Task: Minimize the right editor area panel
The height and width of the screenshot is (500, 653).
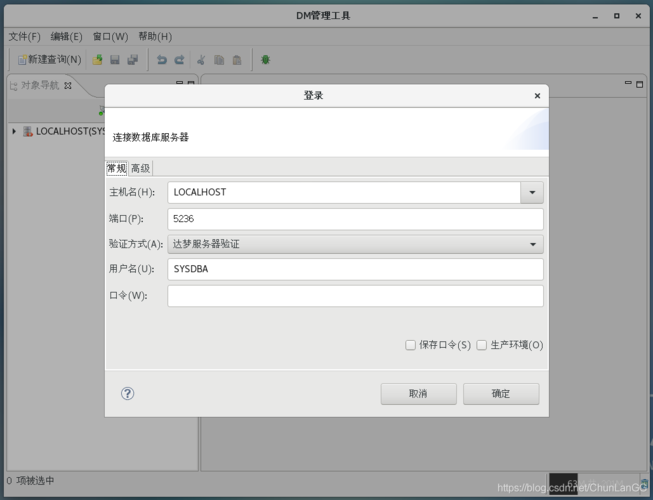Action: tap(628, 83)
